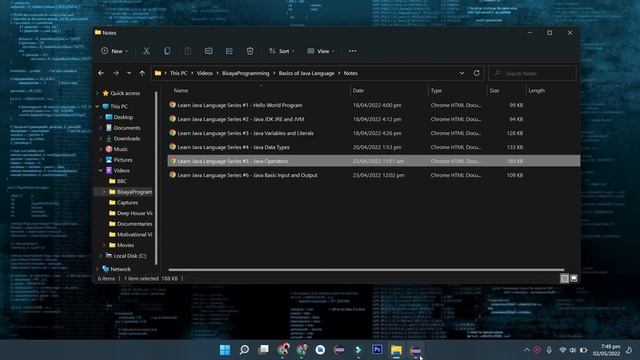Viewport: 640px width, 360px height.
Task: Open the BBC folder in sidebar
Action: pyautogui.click(x=122, y=181)
